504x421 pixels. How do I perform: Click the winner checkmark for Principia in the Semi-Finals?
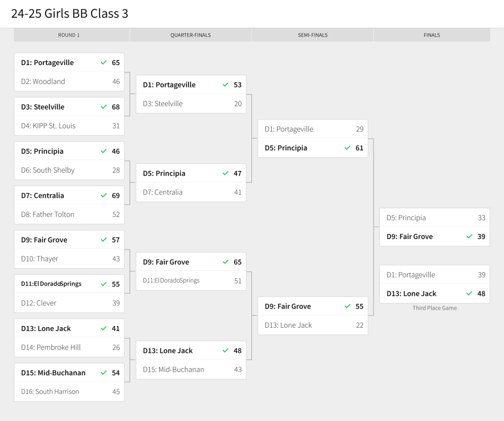[x=347, y=148]
